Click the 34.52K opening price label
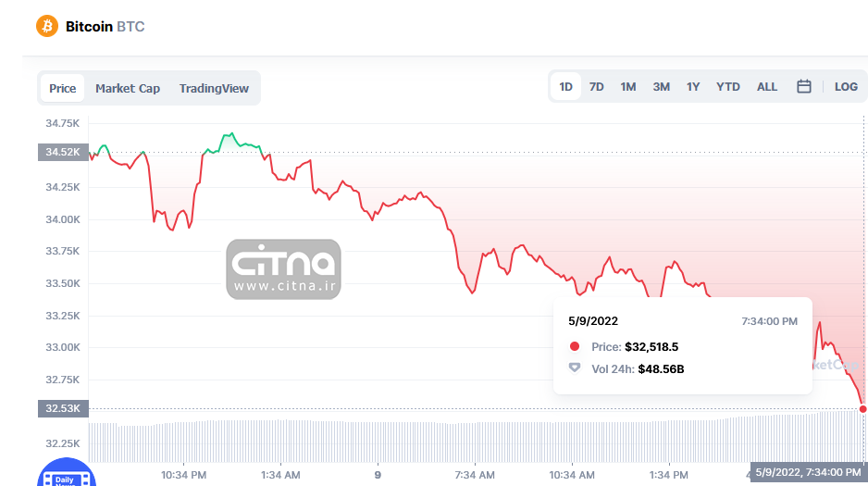The width and height of the screenshot is (868, 486). pos(62,152)
